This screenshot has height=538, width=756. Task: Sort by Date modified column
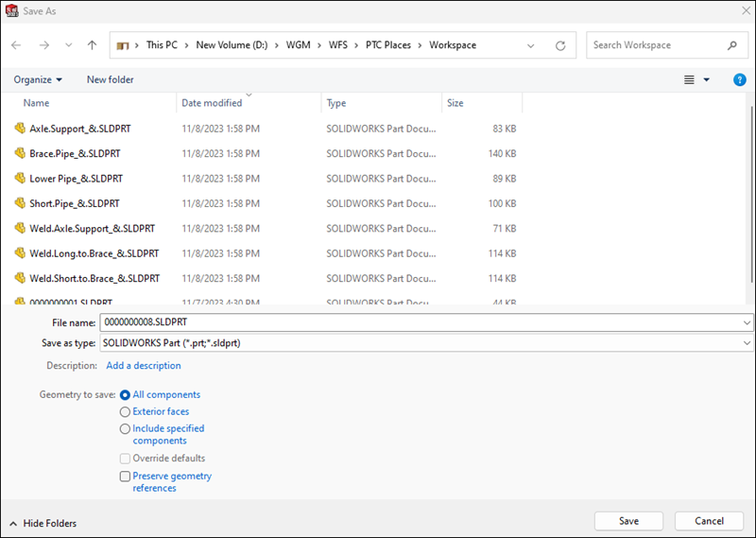(212, 103)
